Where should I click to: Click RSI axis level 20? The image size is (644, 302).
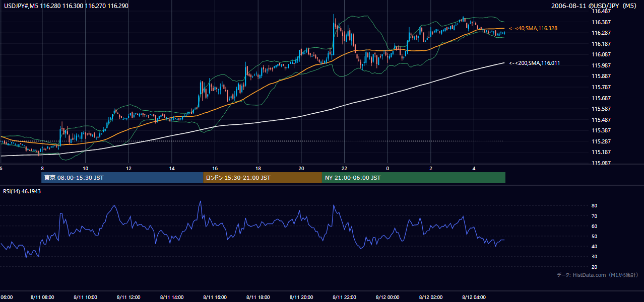pos(594,267)
